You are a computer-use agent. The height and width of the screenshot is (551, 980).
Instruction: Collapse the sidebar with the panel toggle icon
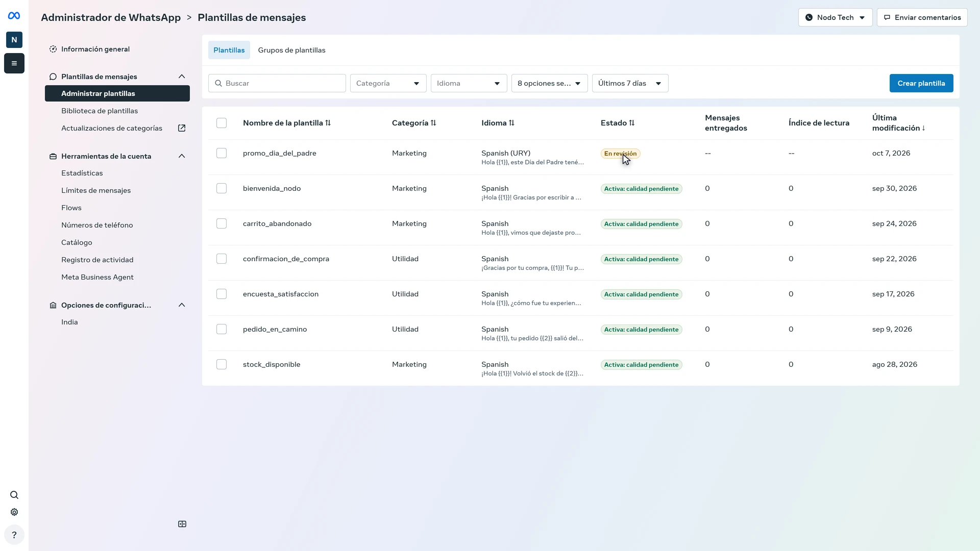(x=182, y=524)
